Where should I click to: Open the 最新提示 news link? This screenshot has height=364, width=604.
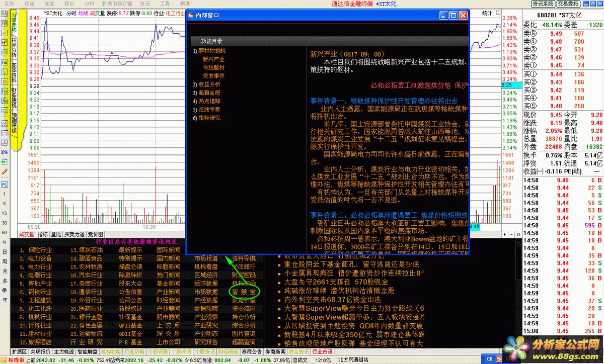130,250
